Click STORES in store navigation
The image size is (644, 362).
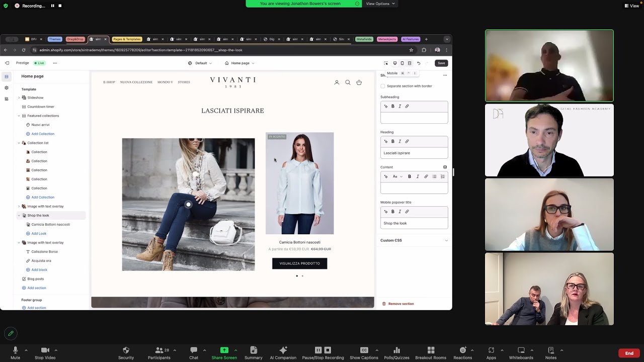pyautogui.click(x=184, y=82)
